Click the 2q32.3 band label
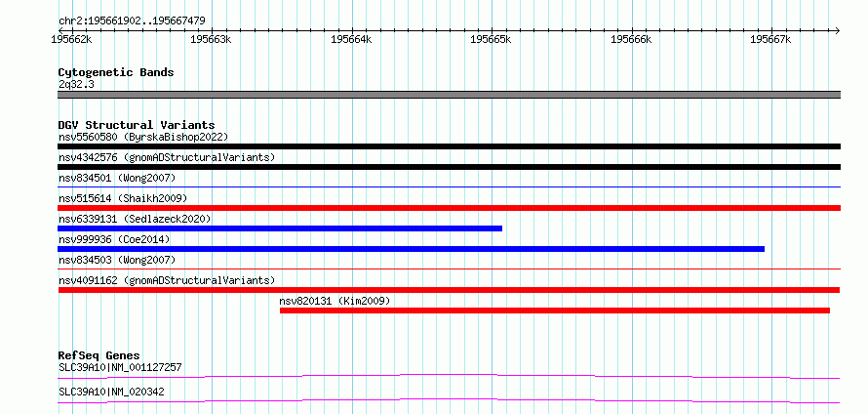This screenshot has height=414, width=868. 76,85
